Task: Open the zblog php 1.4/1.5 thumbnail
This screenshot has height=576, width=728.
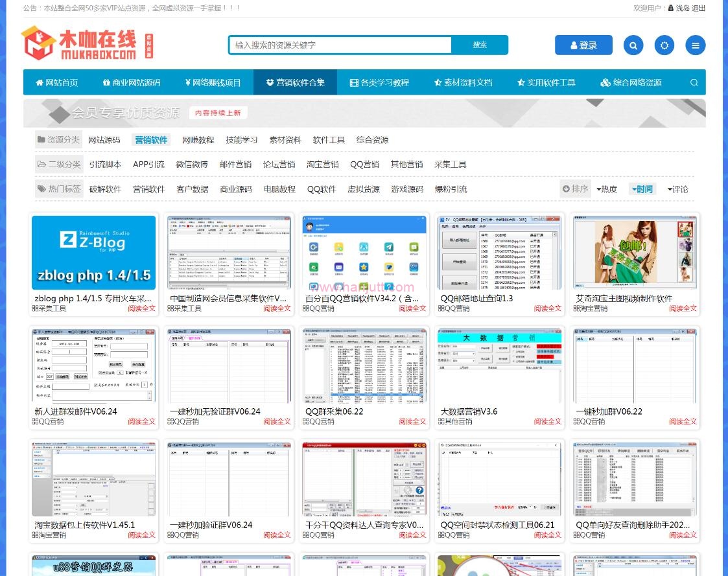Action: (94, 253)
